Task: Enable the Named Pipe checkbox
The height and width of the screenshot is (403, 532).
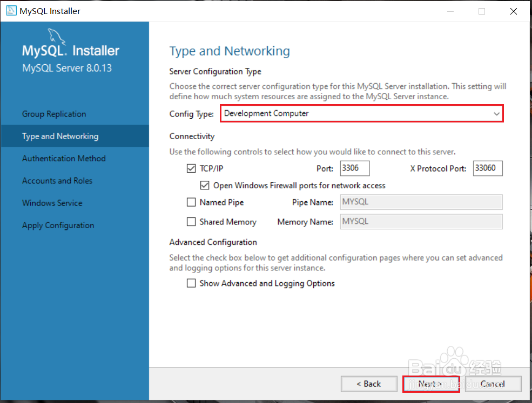Action: pos(191,202)
